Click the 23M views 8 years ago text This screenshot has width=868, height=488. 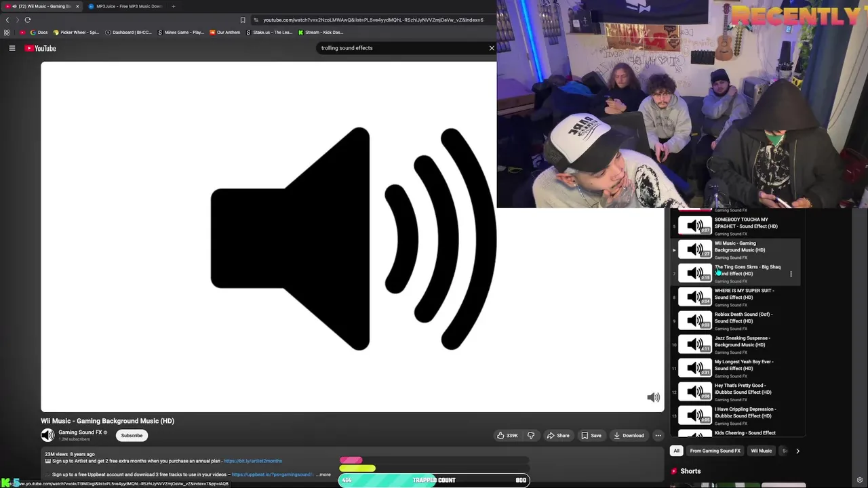click(x=70, y=454)
